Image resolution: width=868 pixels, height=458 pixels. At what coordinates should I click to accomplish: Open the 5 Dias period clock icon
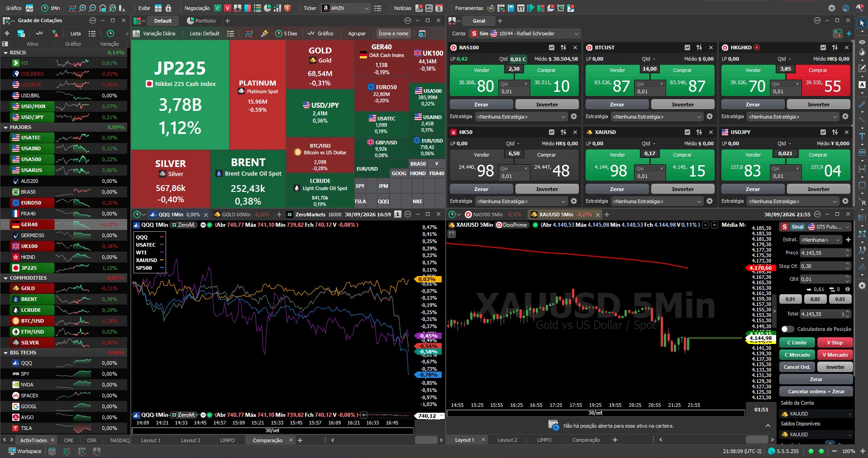coord(279,33)
